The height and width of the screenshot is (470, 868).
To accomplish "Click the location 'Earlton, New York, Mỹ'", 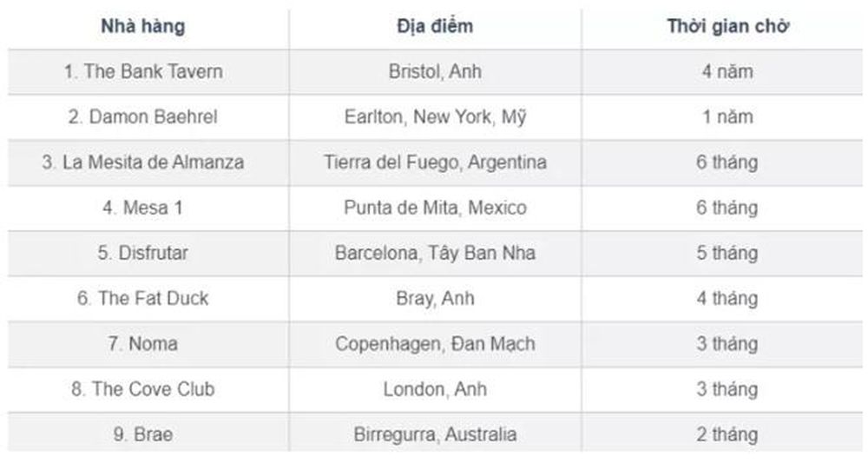I will pos(435,117).
